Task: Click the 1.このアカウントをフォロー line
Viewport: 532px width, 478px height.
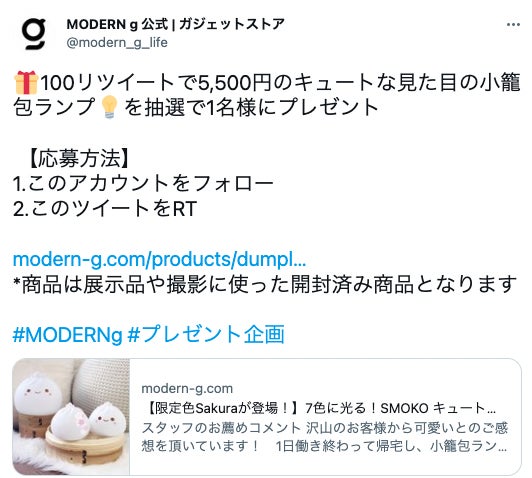Action: (x=143, y=184)
